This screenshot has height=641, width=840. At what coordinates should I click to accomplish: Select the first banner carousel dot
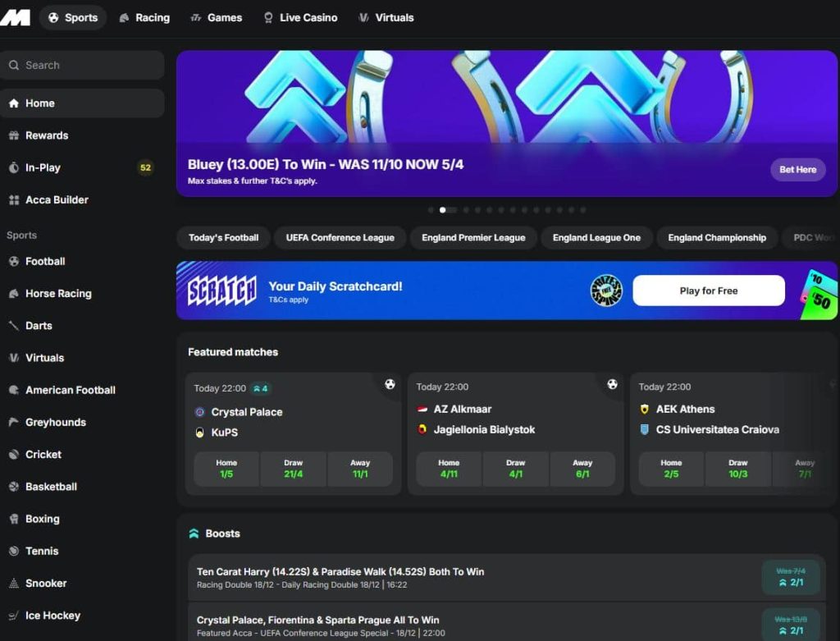tap(431, 210)
